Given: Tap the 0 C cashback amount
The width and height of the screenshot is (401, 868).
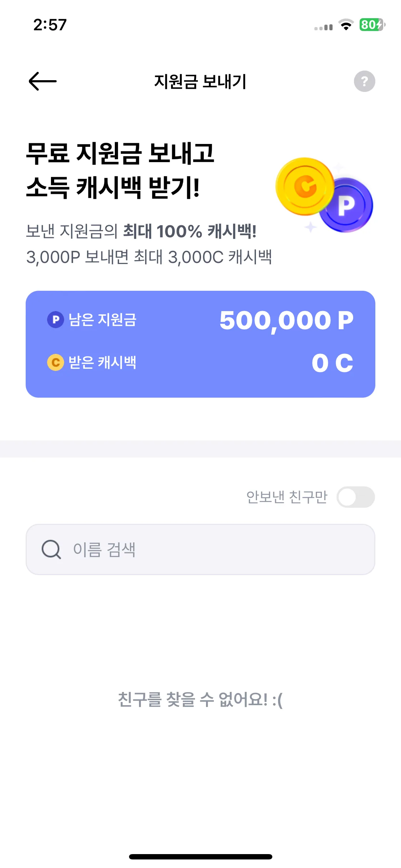Looking at the screenshot, I should (x=332, y=363).
